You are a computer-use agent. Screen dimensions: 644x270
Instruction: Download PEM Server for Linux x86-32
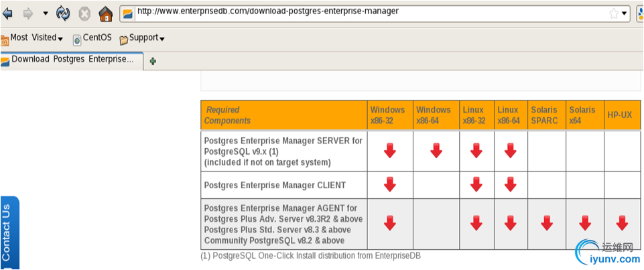tap(476, 151)
